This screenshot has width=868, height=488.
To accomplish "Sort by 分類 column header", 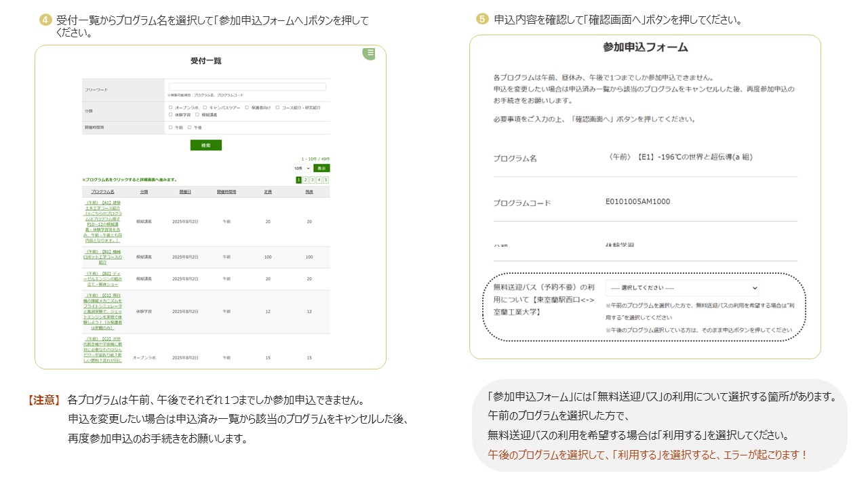I will tap(144, 192).
